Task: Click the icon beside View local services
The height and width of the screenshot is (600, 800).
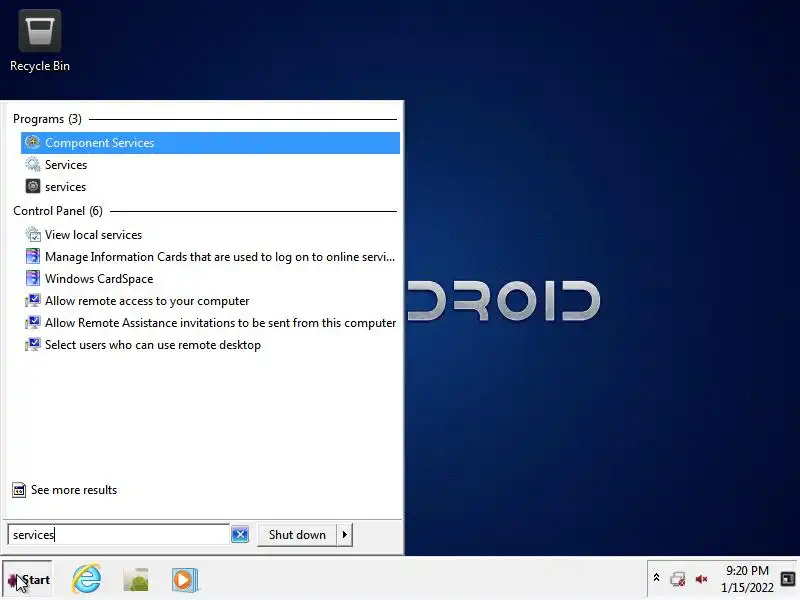Action: coord(33,234)
